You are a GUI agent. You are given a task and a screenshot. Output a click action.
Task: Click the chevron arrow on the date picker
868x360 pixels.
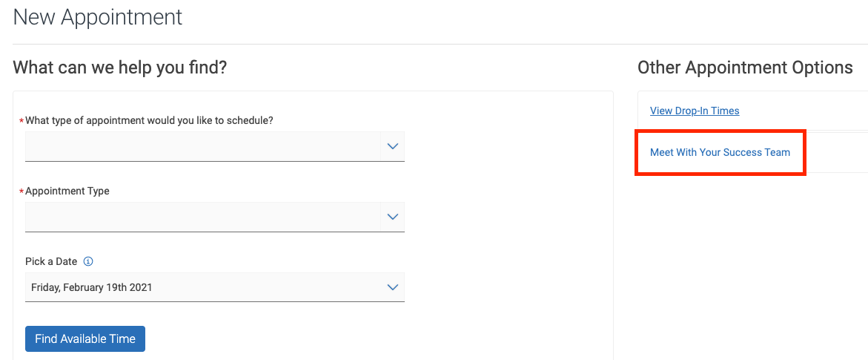tap(393, 287)
